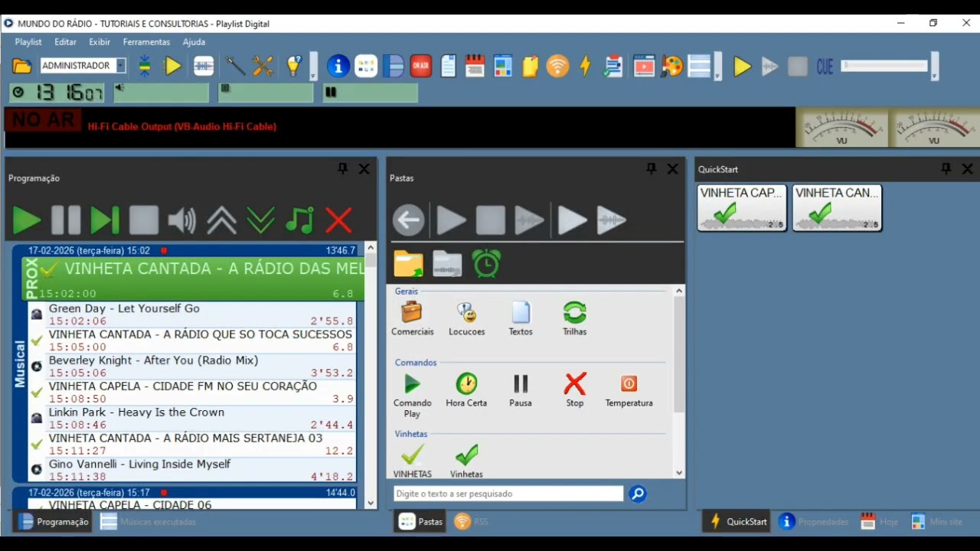The image size is (980, 551).
Task: Switch to the RSS tab
Action: coord(472,522)
